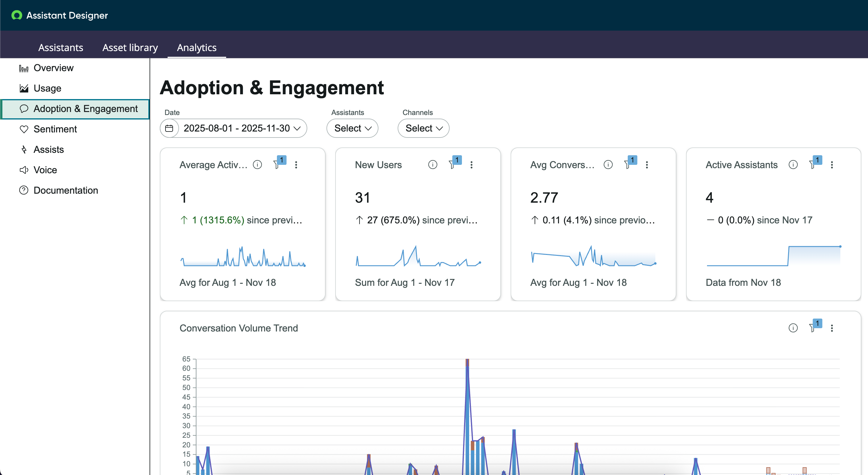
Task: Open the Channels Select dropdown
Action: click(x=423, y=128)
